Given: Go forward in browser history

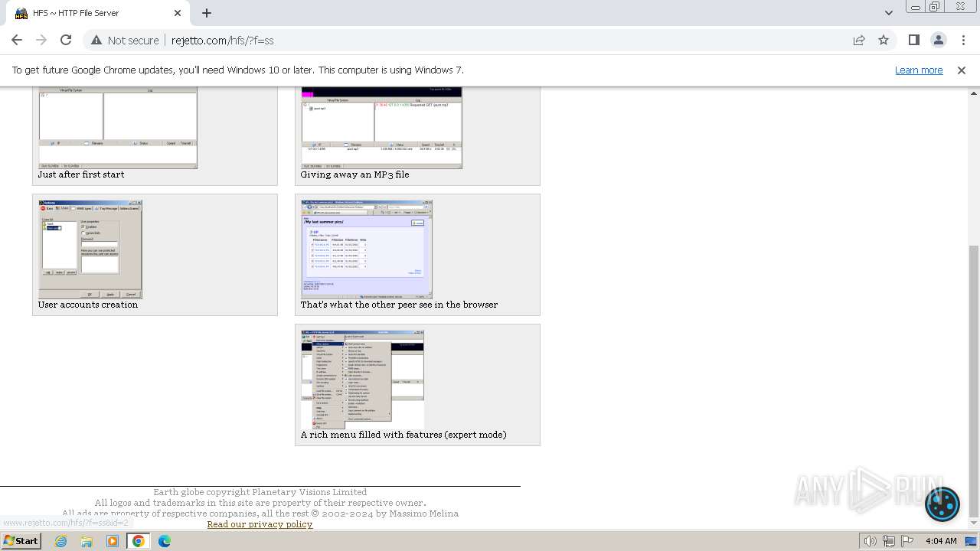Looking at the screenshot, I should pyautogui.click(x=41, y=40).
